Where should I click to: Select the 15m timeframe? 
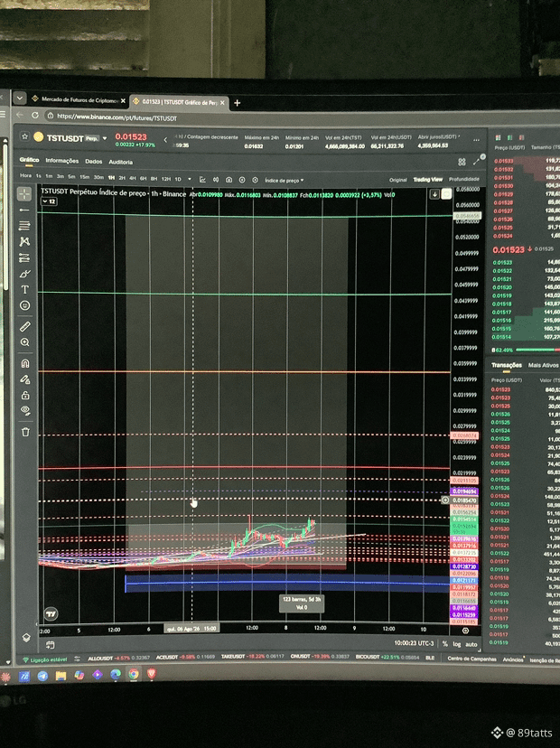tap(84, 177)
